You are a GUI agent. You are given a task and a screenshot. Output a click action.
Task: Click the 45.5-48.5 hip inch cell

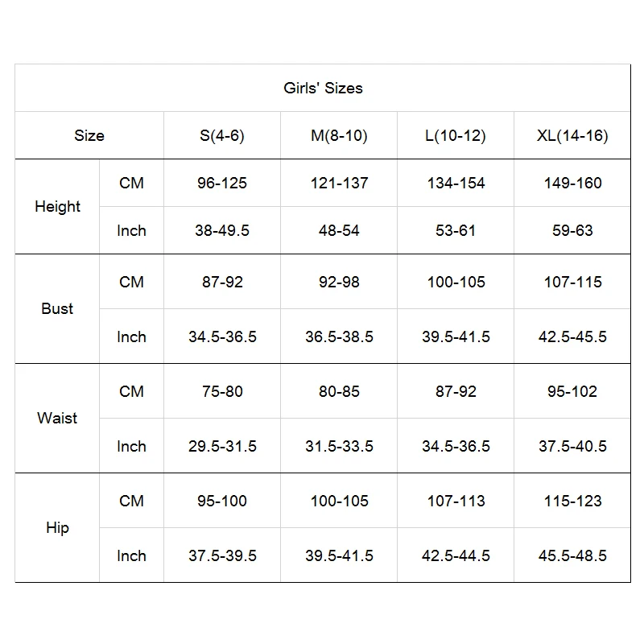click(x=572, y=555)
